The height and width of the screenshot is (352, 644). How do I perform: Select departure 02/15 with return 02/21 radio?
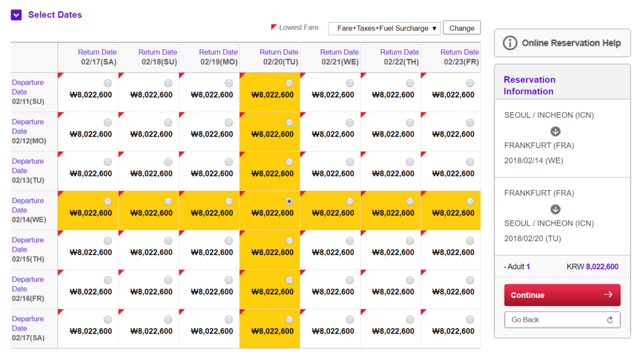pyautogui.click(x=350, y=241)
